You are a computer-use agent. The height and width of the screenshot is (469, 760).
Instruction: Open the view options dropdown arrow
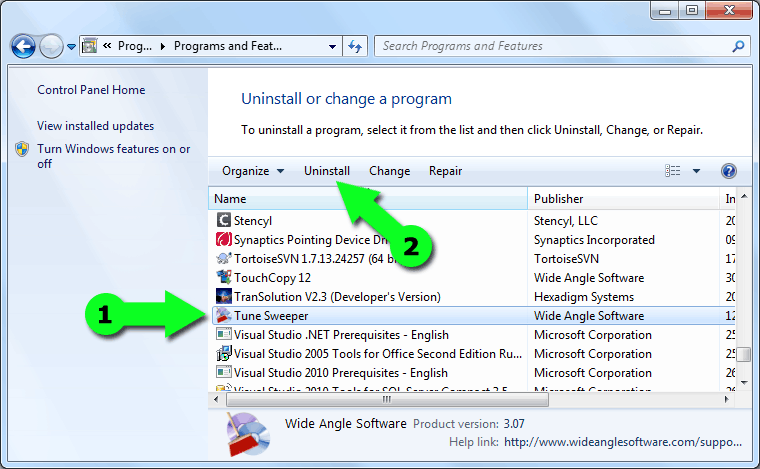click(x=697, y=171)
